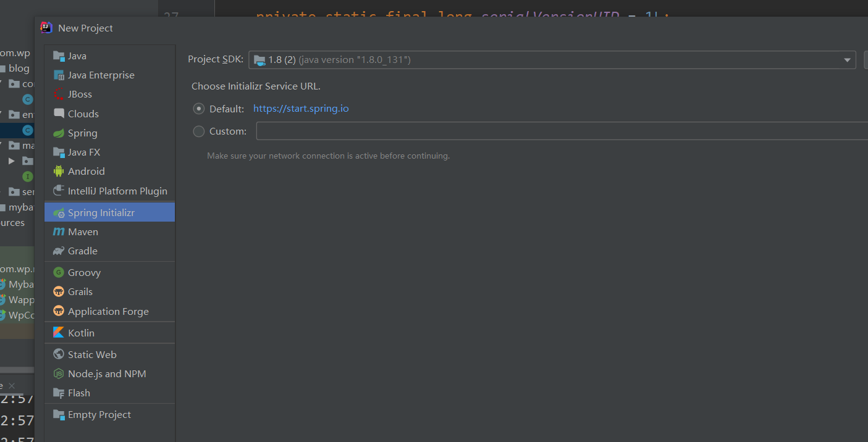The width and height of the screenshot is (868, 442).
Task: Pick the Static Web globe icon
Action: point(59,354)
